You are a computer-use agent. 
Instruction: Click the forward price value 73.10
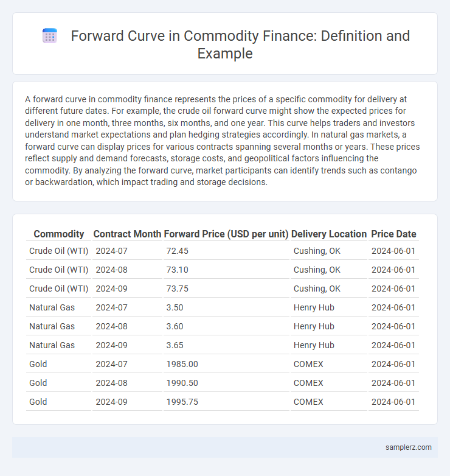click(x=178, y=270)
